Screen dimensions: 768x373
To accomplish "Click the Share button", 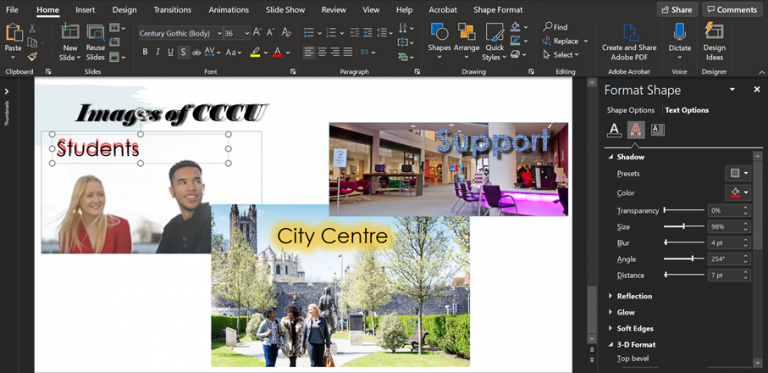I will [677, 10].
